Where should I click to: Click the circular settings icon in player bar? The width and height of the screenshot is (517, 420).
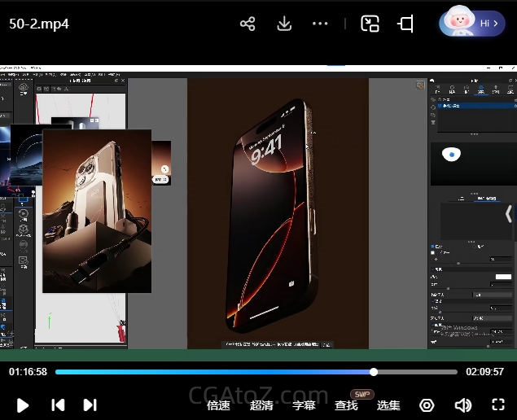[427, 405]
